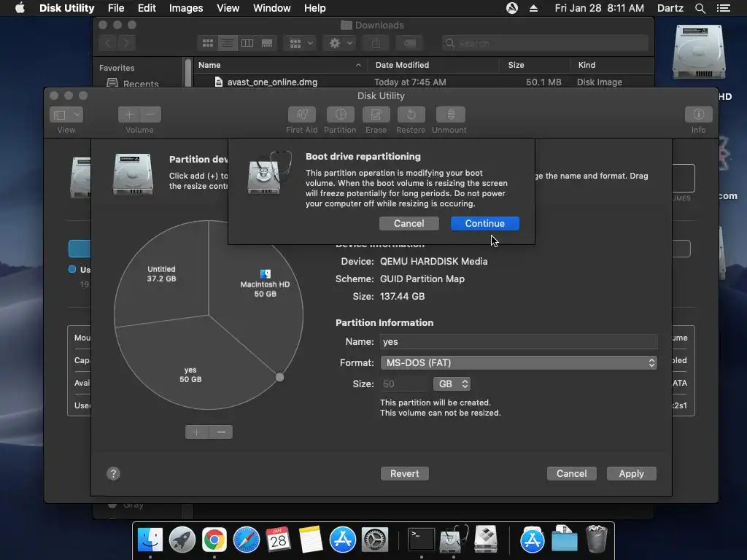
Task: Open the Apple menu
Action: [x=20, y=8]
